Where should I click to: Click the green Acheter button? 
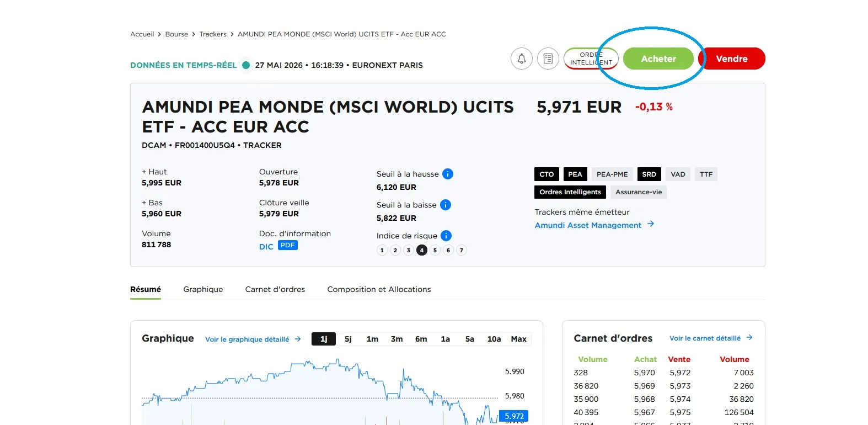tap(658, 59)
